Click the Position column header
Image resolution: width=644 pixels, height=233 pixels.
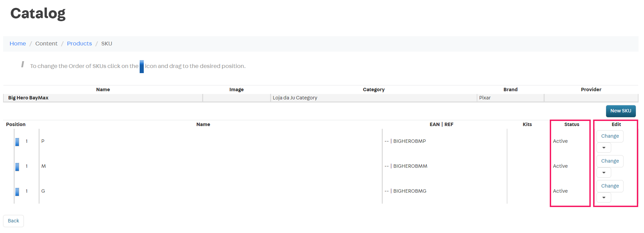pos(16,124)
